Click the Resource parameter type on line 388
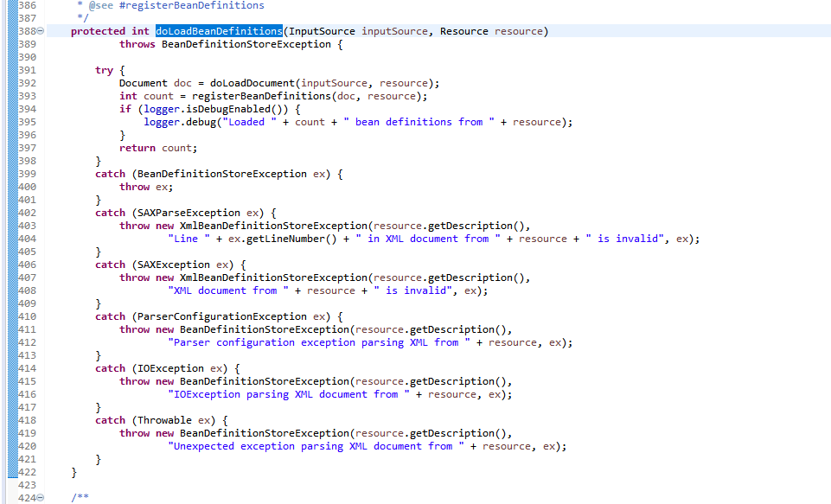Image resolution: width=831 pixels, height=504 pixels. pyautogui.click(x=463, y=31)
